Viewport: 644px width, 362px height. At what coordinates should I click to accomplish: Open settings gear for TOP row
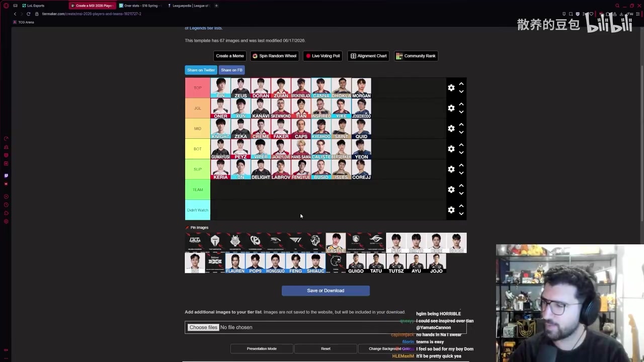tap(451, 88)
